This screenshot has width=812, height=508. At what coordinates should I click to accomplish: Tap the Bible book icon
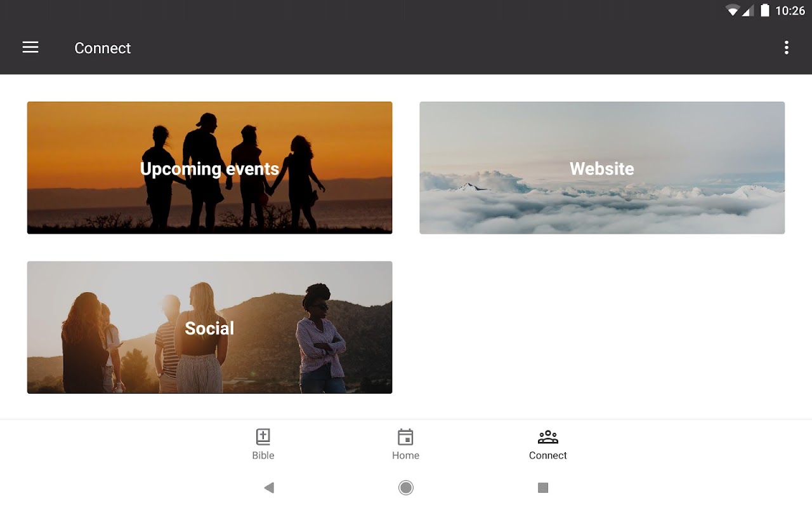point(263,437)
